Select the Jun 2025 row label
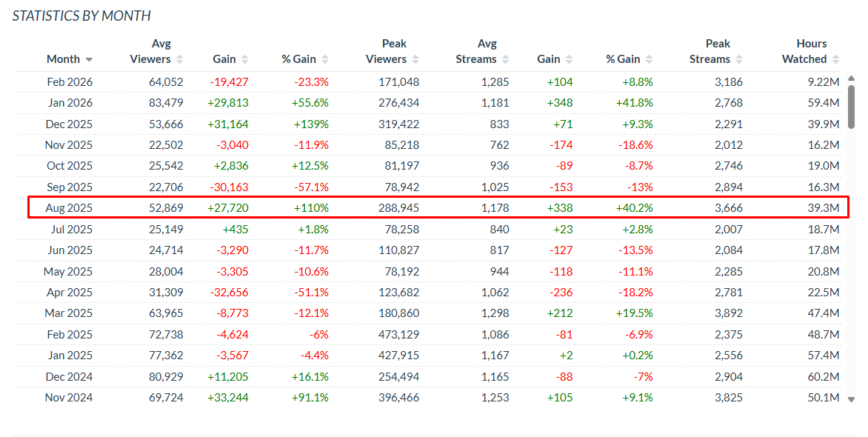 pyautogui.click(x=70, y=250)
